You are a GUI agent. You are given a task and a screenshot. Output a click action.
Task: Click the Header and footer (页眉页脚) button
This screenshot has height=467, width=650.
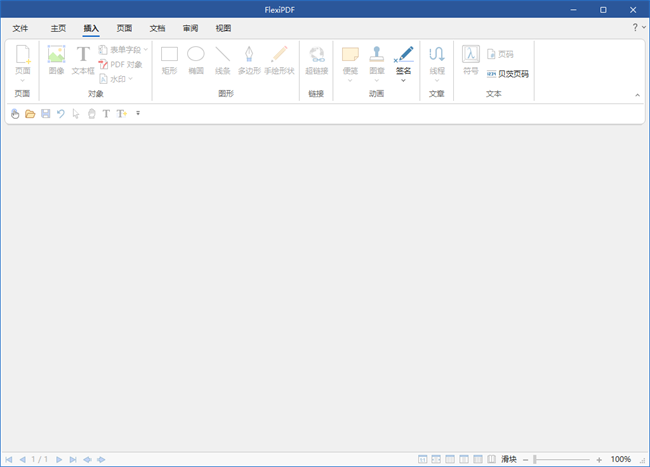click(x=508, y=74)
